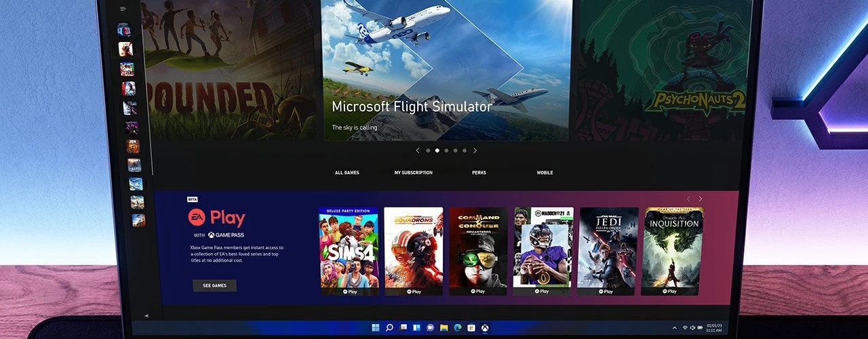This screenshot has width=868, height=339.
Task: Click 'The sky is calling' tagline
Action: [355, 127]
